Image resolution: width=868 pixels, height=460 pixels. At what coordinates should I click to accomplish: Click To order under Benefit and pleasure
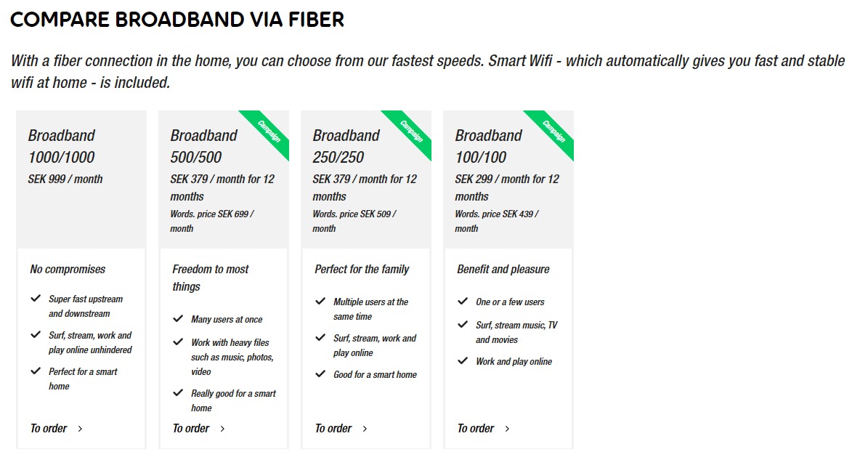pyautogui.click(x=476, y=429)
